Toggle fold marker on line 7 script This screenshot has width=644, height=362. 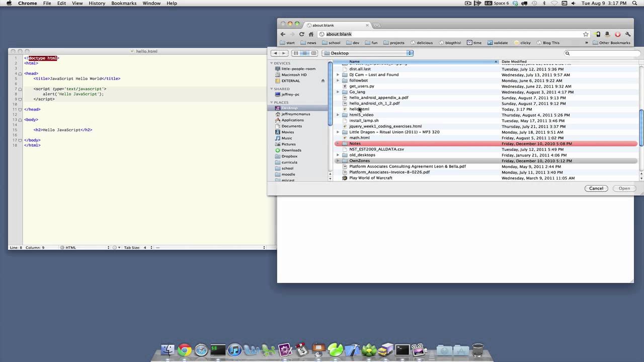pos(20,89)
